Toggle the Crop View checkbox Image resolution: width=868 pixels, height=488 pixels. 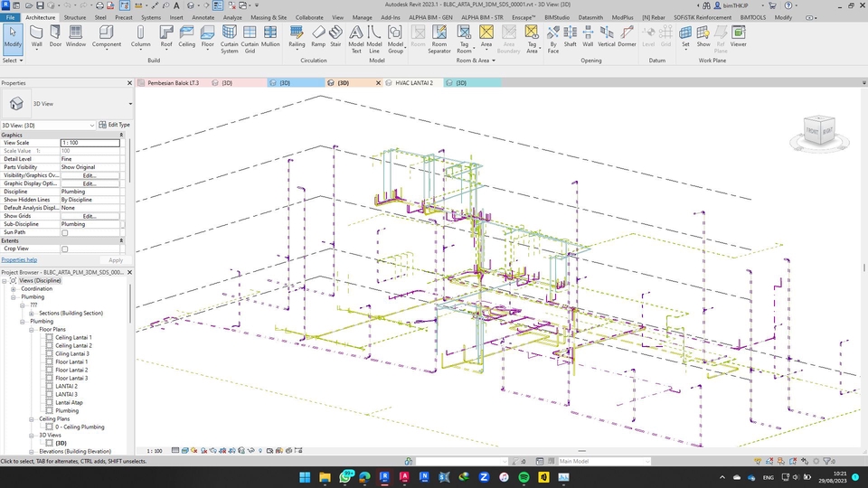[64, 249]
